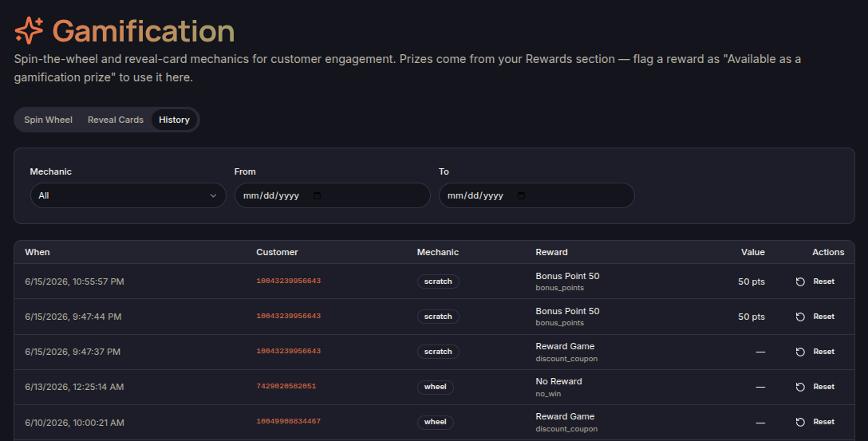The image size is (868, 441).
Task: Click reset icon for 12:25:14 AM row
Action: [800, 387]
